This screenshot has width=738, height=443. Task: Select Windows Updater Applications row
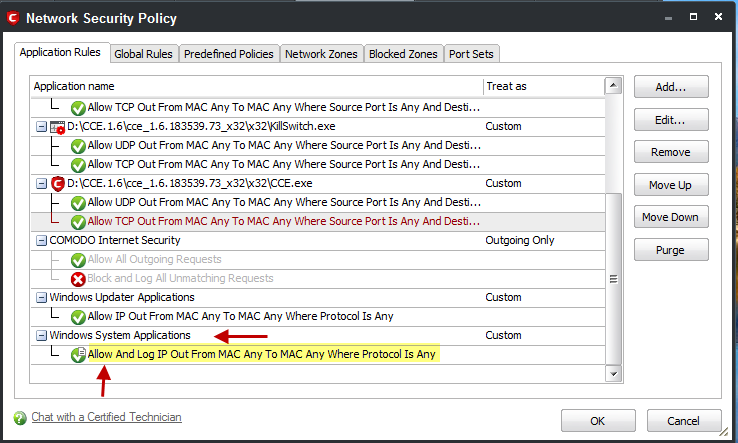click(318, 298)
